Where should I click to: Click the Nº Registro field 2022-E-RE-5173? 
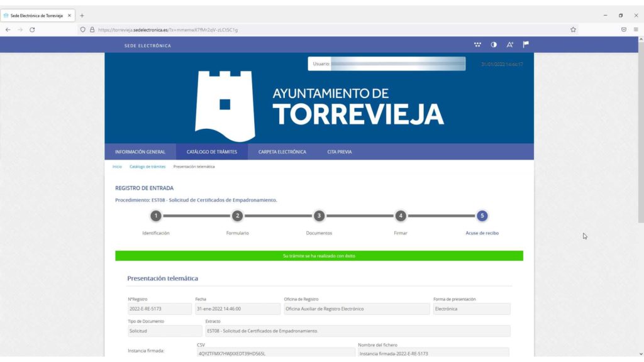(x=160, y=309)
